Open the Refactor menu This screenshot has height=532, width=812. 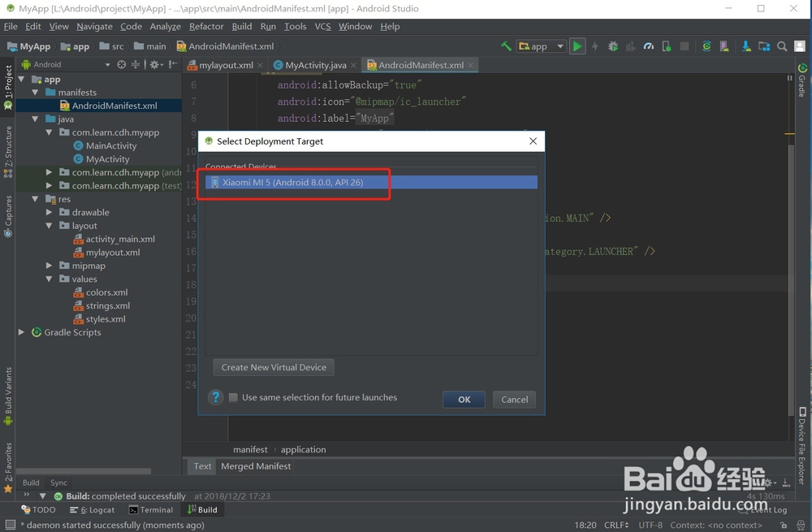click(x=206, y=27)
